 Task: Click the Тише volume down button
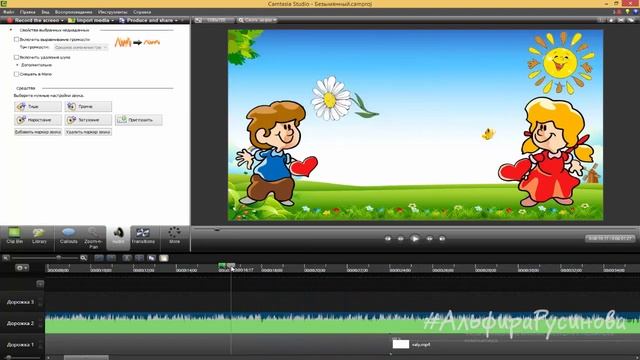[38, 107]
